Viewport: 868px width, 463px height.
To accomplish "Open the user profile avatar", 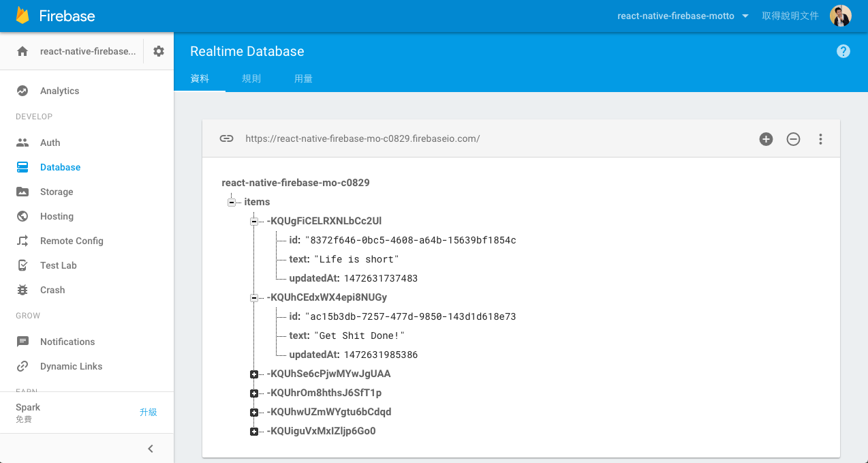I will click(x=840, y=16).
